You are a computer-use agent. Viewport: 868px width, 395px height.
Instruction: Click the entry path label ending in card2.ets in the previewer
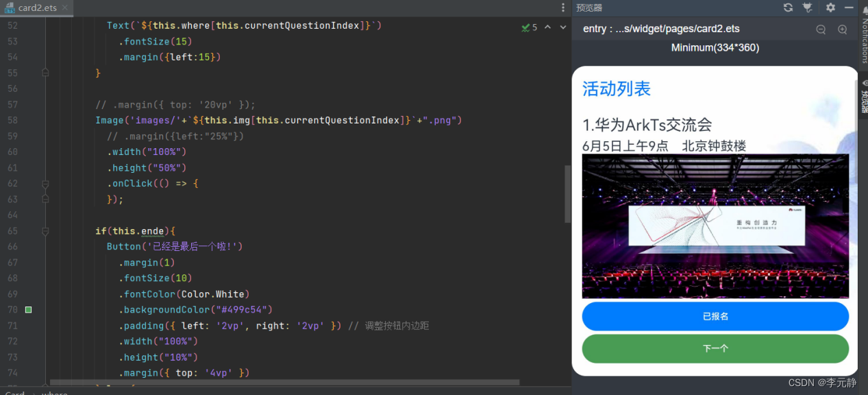661,29
